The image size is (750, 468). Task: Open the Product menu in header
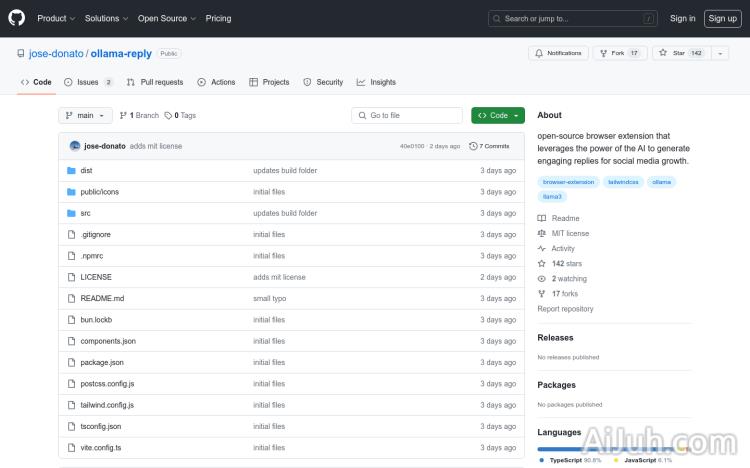[55, 18]
